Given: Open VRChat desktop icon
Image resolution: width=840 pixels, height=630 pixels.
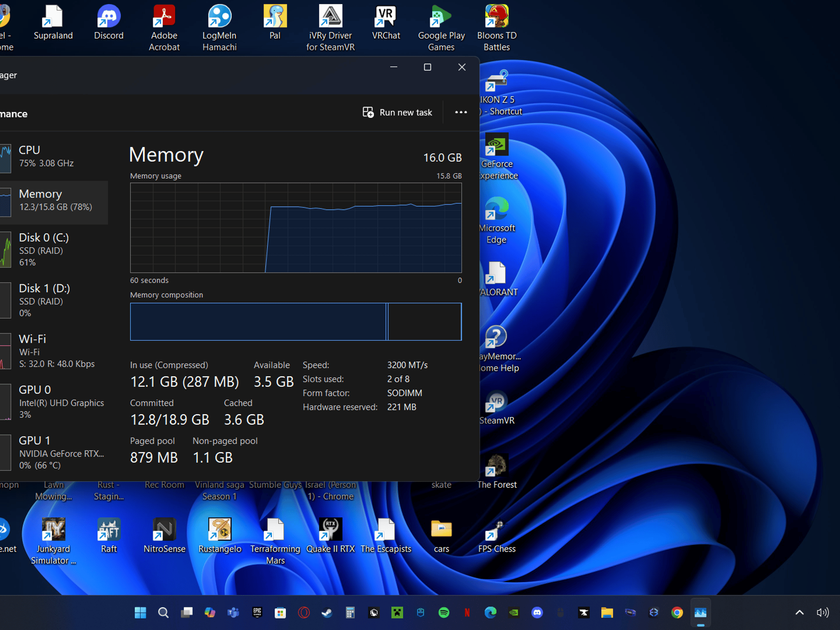Looking at the screenshot, I should (386, 23).
